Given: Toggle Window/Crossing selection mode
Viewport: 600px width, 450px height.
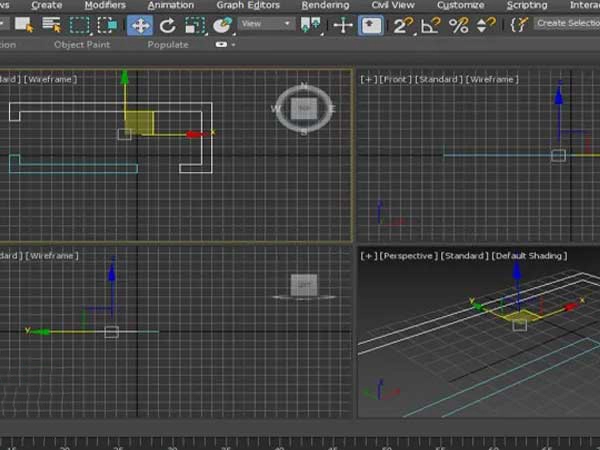Looking at the screenshot, I should 107,25.
